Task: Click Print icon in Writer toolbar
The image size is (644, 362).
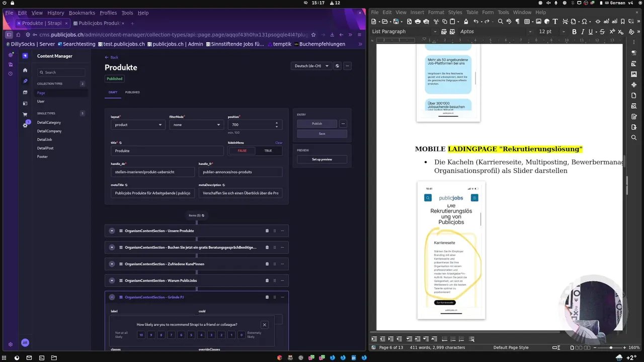Action: point(418,22)
